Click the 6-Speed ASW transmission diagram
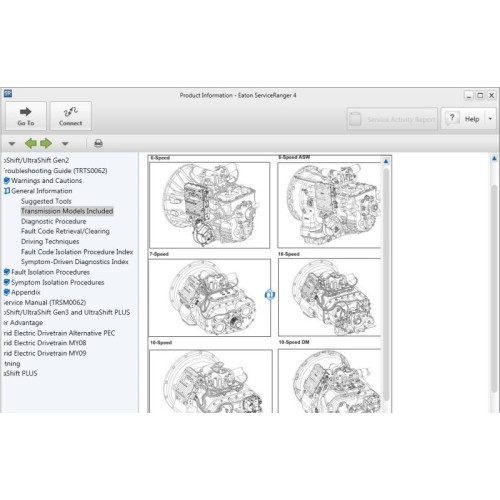The image size is (500, 500). pyautogui.click(x=329, y=205)
